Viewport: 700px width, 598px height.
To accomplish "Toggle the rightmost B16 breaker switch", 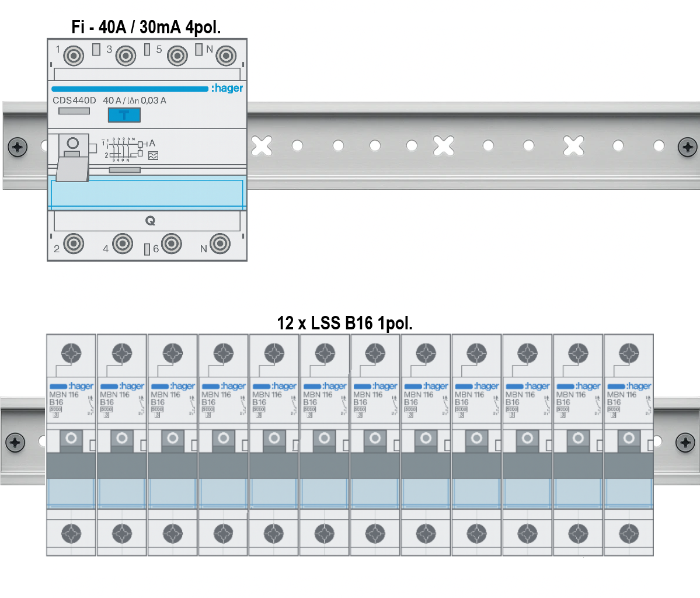I will [x=629, y=440].
